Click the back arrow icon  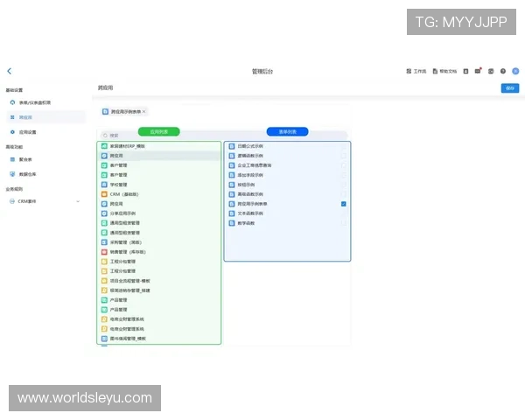click(10, 71)
